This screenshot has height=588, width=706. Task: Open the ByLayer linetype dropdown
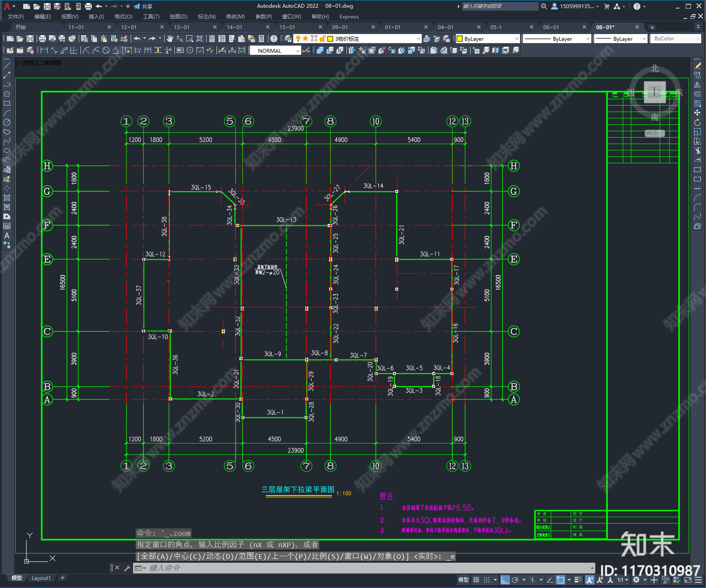click(557, 39)
